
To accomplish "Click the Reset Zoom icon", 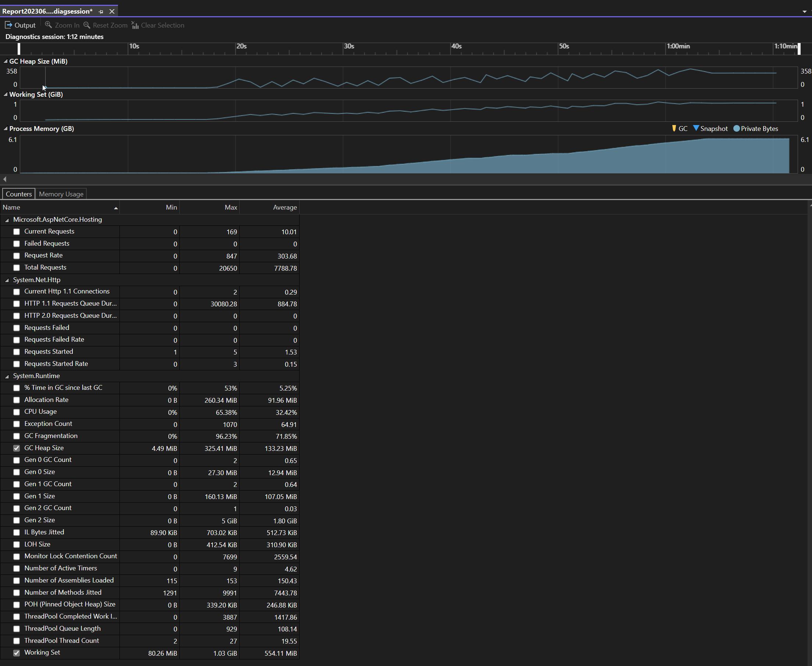I will coord(87,25).
